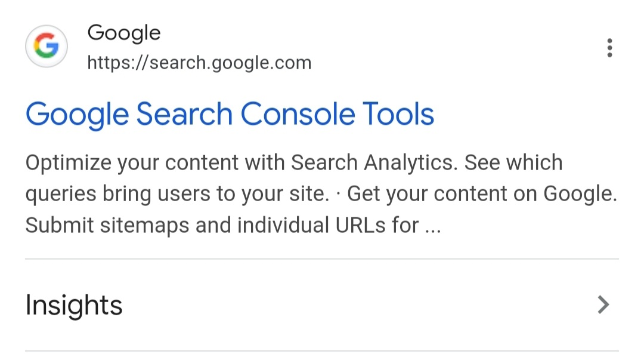Click the word 'Console' in the result title

point(298,114)
